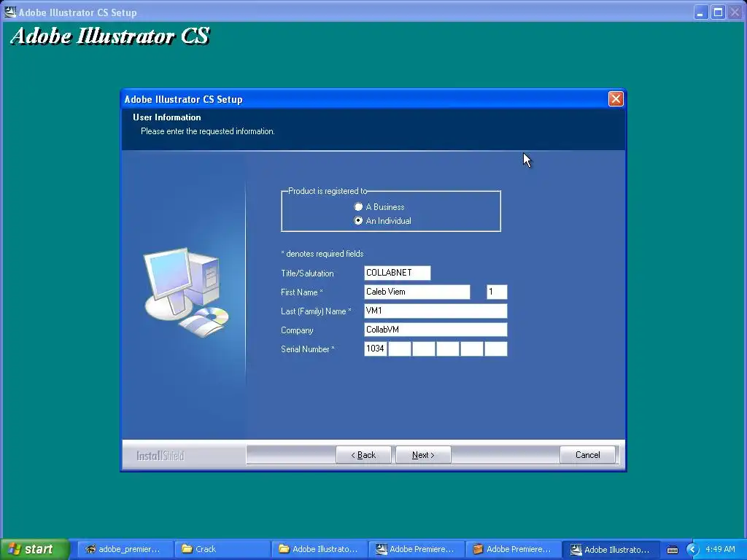This screenshot has height=560, width=747.
Task: Click the 'Please enter the requested information.' text
Action: 208,131
